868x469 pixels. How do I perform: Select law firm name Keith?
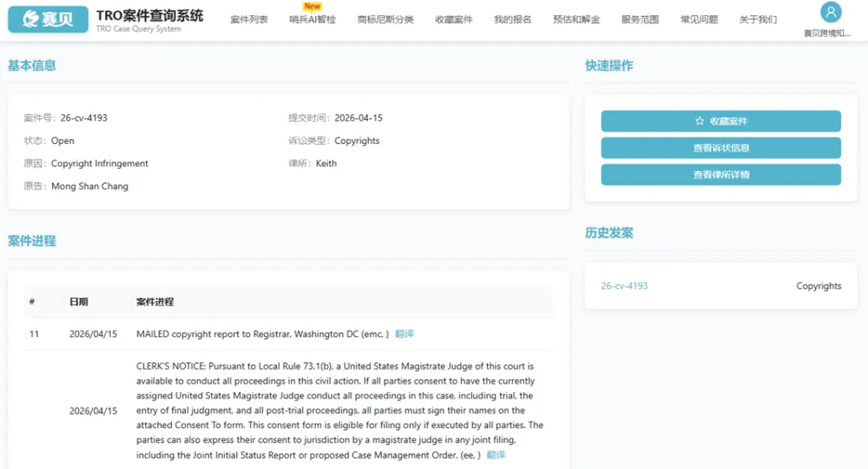[x=326, y=164]
